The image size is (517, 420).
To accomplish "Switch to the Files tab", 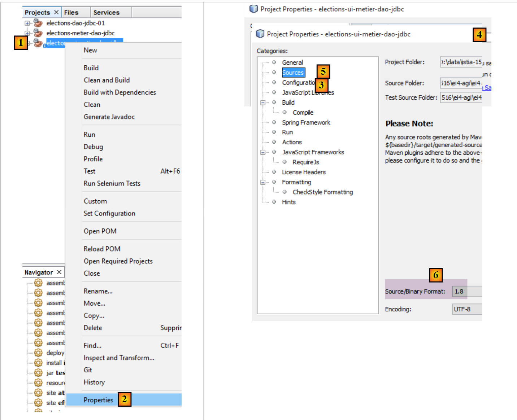I will [71, 13].
